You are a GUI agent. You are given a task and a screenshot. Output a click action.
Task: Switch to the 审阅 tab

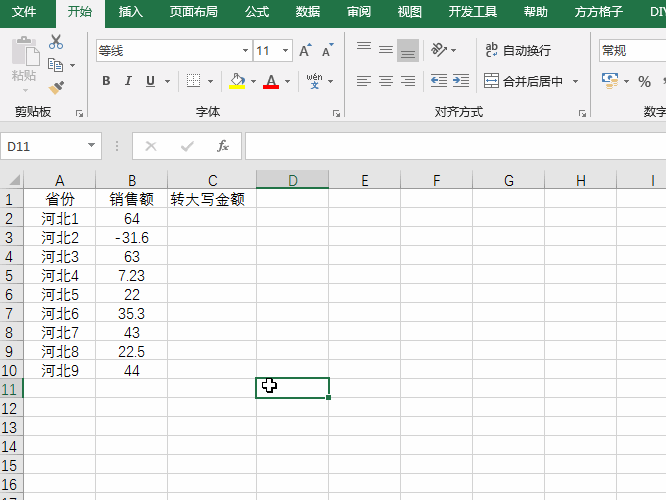tap(359, 11)
